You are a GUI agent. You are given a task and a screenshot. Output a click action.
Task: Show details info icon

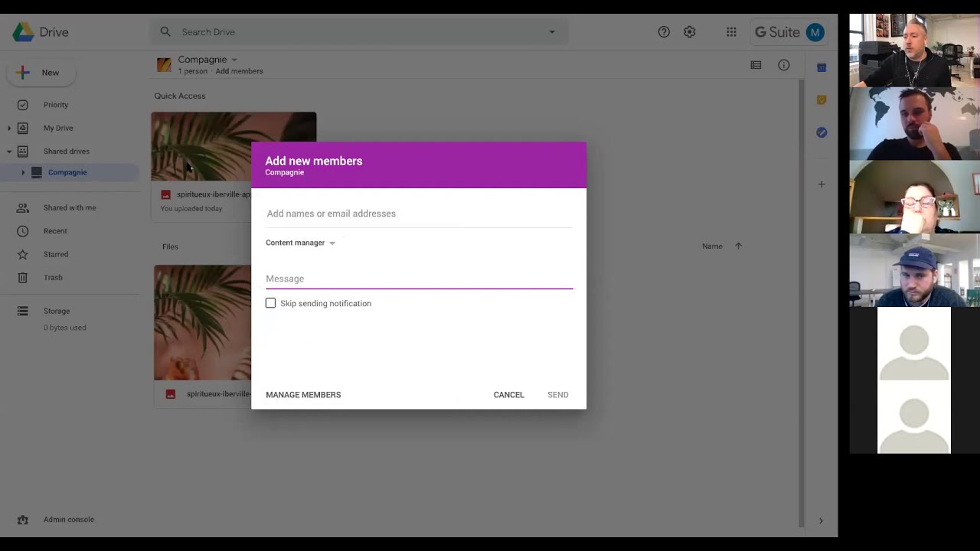[x=784, y=65]
